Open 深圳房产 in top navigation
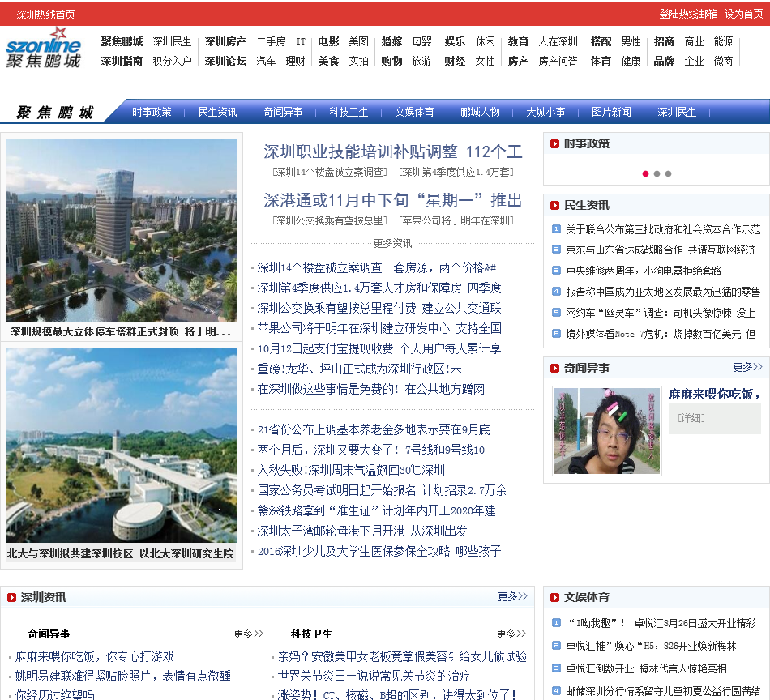This screenshot has height=700, width=770. pos(225,41)
